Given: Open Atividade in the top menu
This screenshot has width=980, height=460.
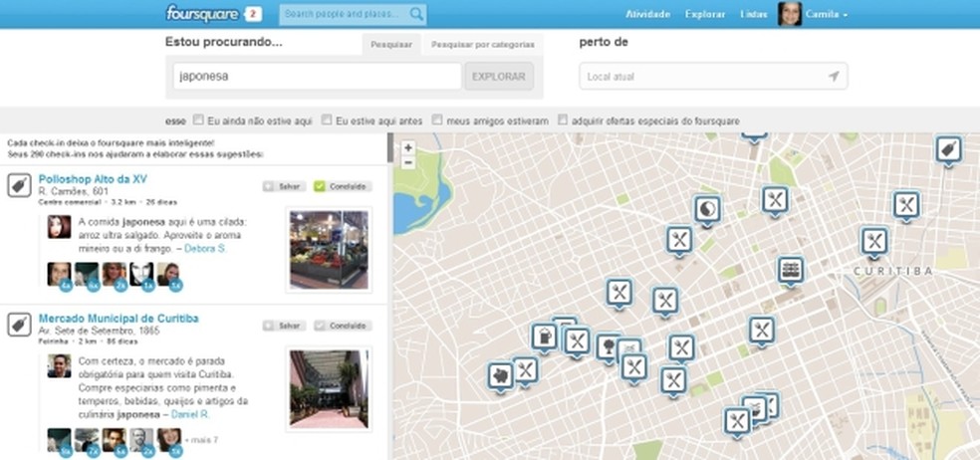Looking at the screenshot, I should pyautogui.click(x=647, y=14).
